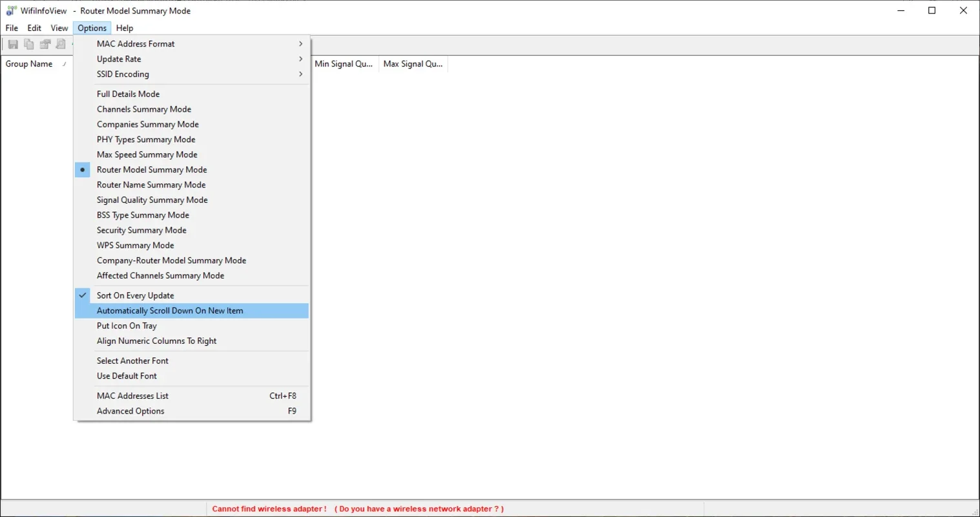Viewport: 980px width, 517px height.
Task: Disable Sort On Every Update
Action: coord(192,295)
